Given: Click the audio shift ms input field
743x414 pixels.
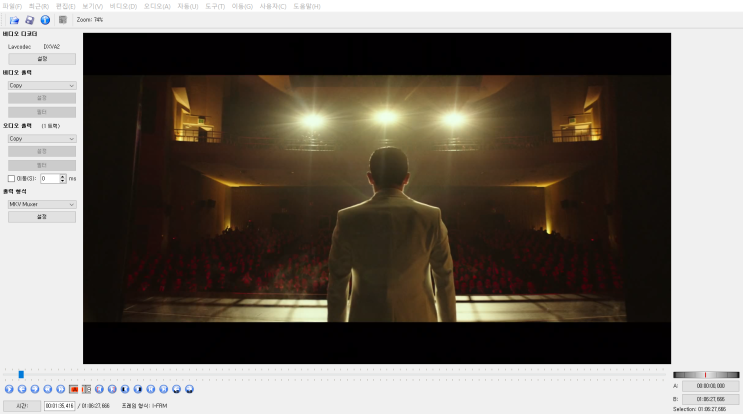Looking at the screenshot, I should click(x=50, y=179).
